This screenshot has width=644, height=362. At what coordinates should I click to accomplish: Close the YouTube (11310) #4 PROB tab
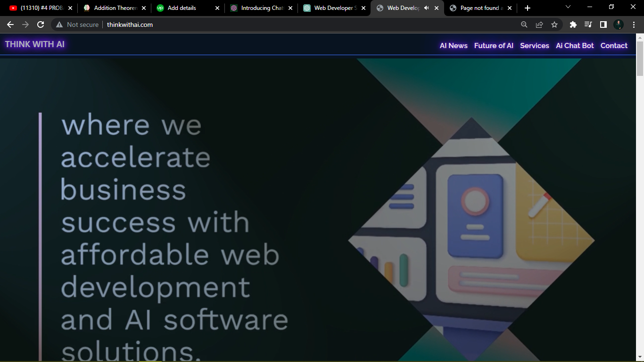click(70, 8)
